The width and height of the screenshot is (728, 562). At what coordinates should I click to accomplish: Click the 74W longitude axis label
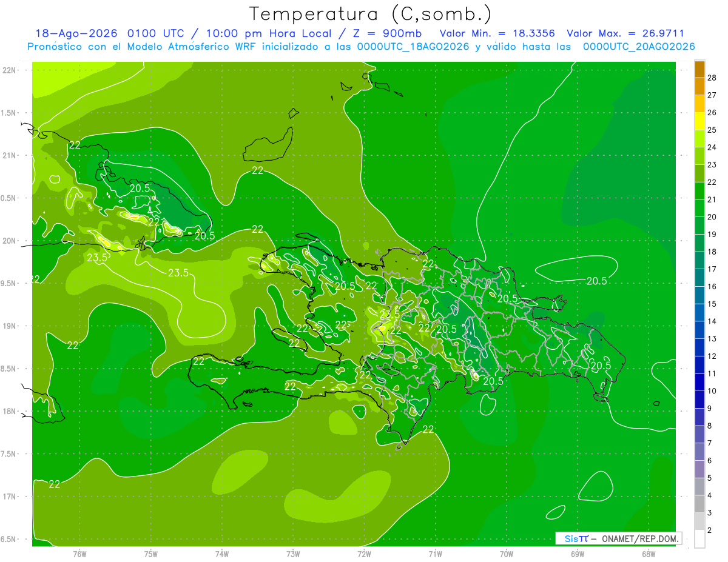click(222, 554)
